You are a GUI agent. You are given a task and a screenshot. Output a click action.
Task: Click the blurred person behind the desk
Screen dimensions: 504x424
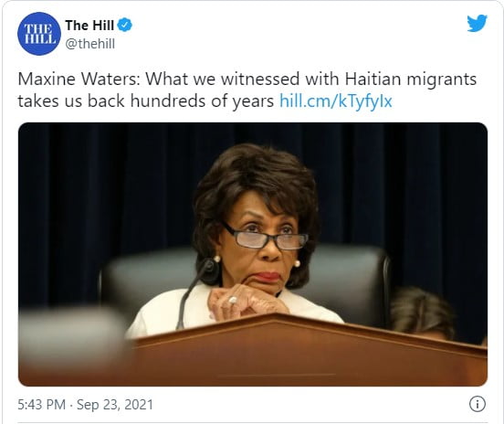421,313
